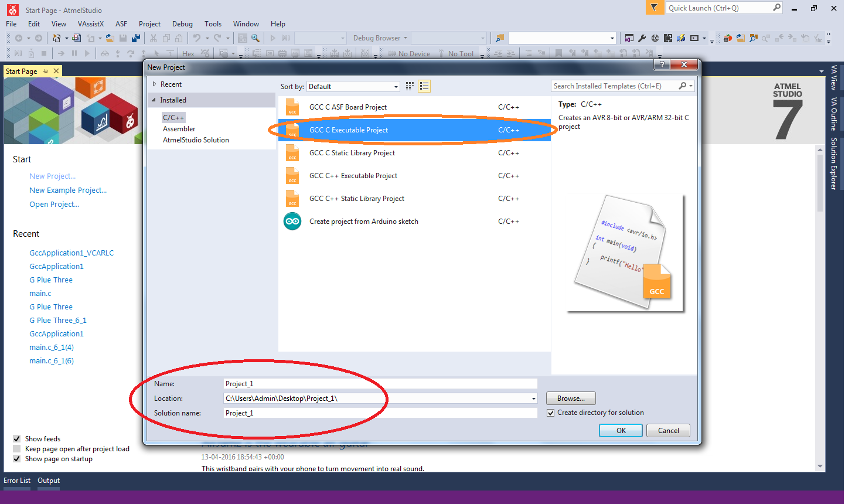Expand the Recent templates node

coord(155,84)
